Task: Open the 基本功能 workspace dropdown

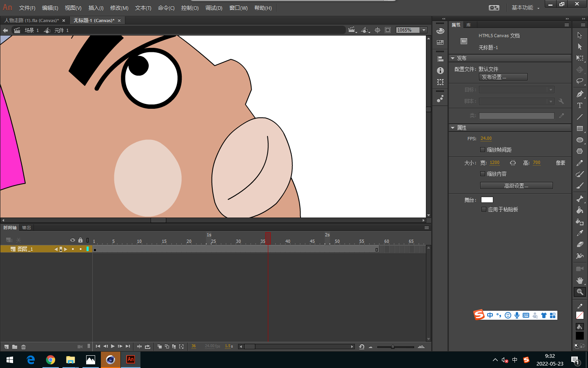Action: coord(526,8)
